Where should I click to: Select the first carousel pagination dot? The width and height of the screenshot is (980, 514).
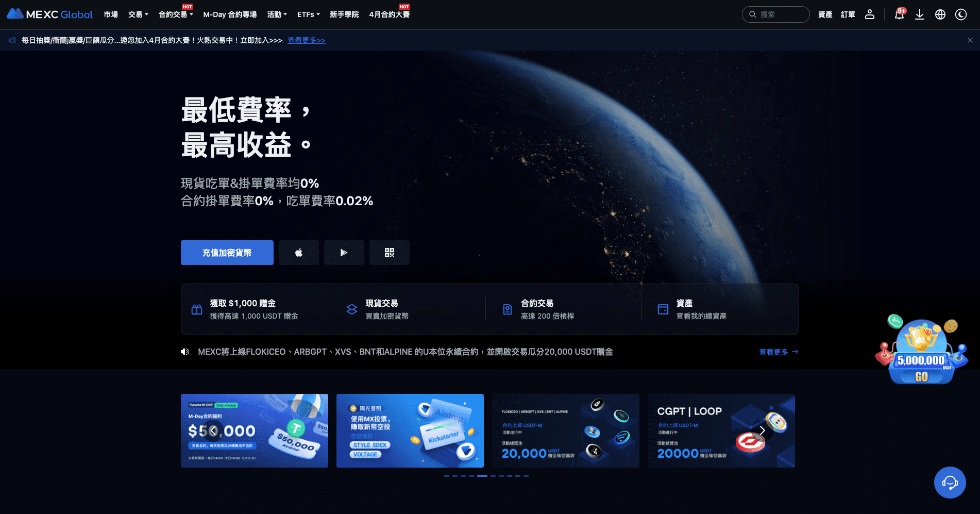tap(447, 476)
